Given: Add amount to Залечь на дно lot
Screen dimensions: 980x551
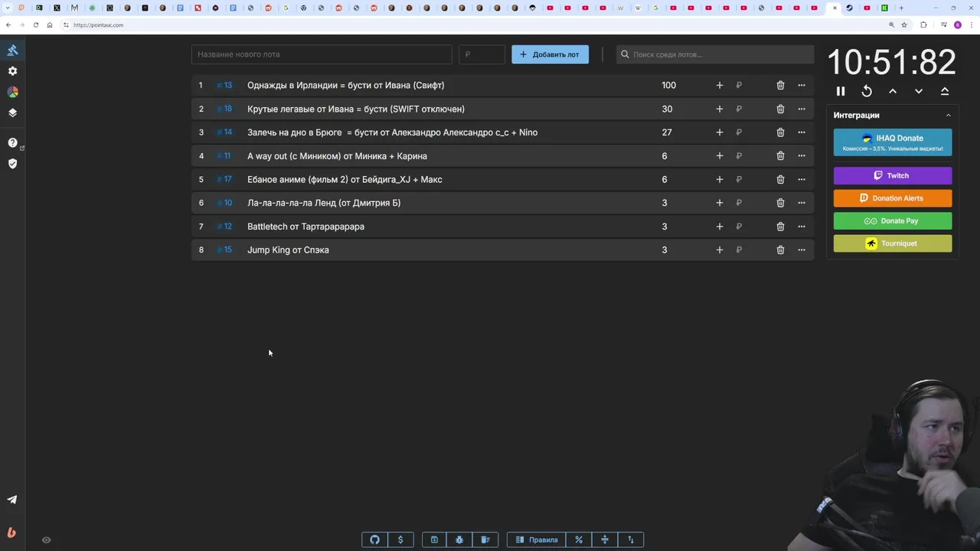Looking at the screenshot, I should pos(719,132).
